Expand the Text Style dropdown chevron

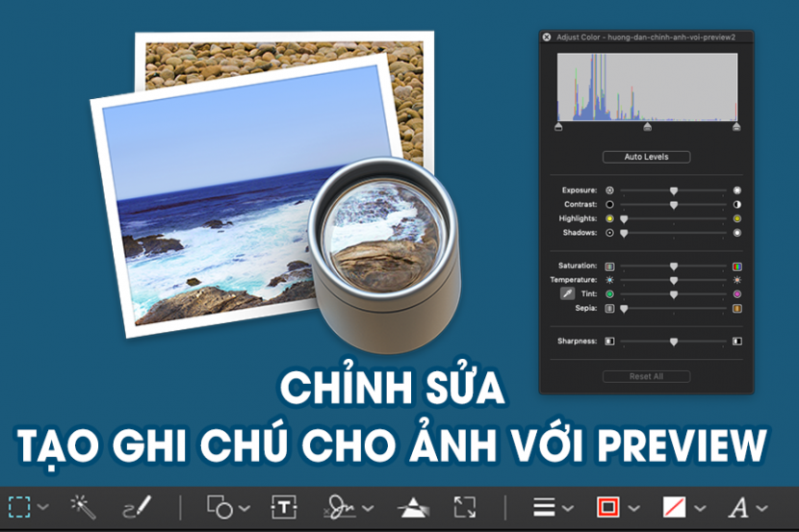[x=761, y=508]
